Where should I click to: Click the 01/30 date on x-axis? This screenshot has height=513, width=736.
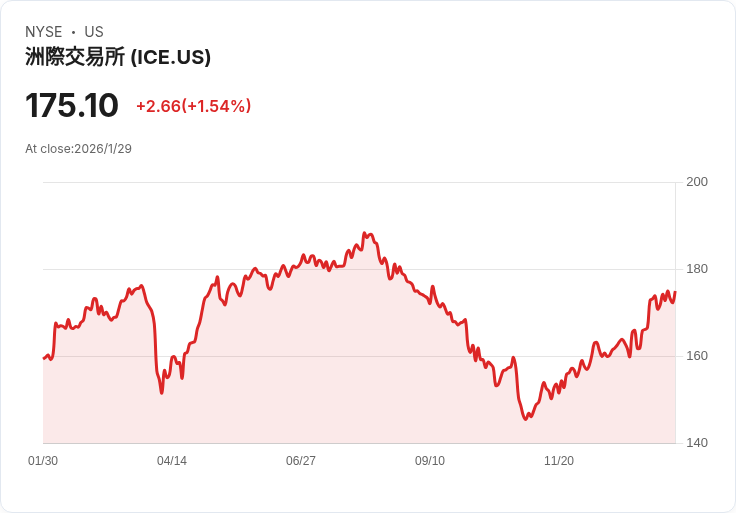pos(43,461)
